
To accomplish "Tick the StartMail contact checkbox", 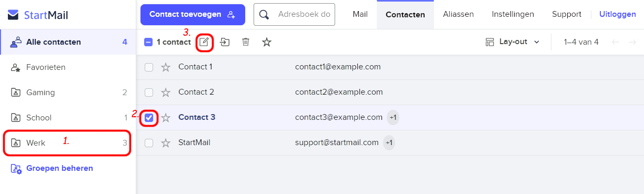I will pyautogui.click(x=149, y=143).
